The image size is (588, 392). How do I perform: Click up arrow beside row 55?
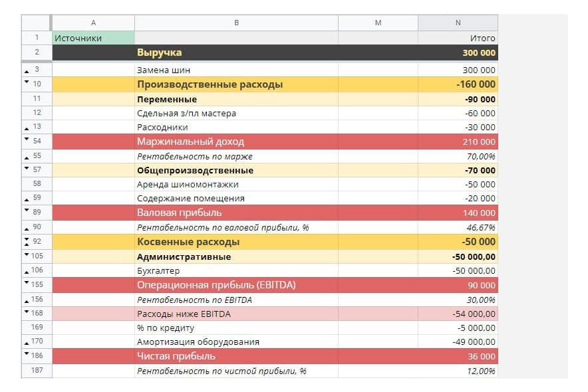tap(27, 158)
